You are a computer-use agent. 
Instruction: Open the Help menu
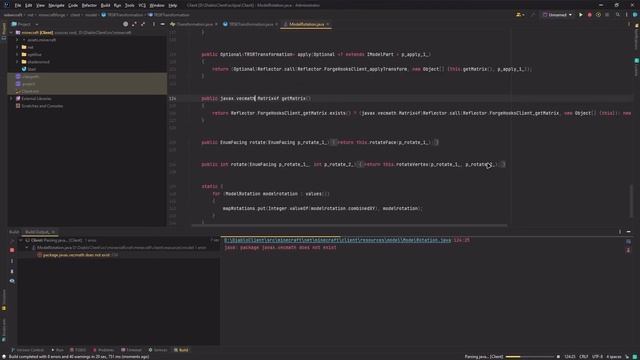click(x=173, y=5)
